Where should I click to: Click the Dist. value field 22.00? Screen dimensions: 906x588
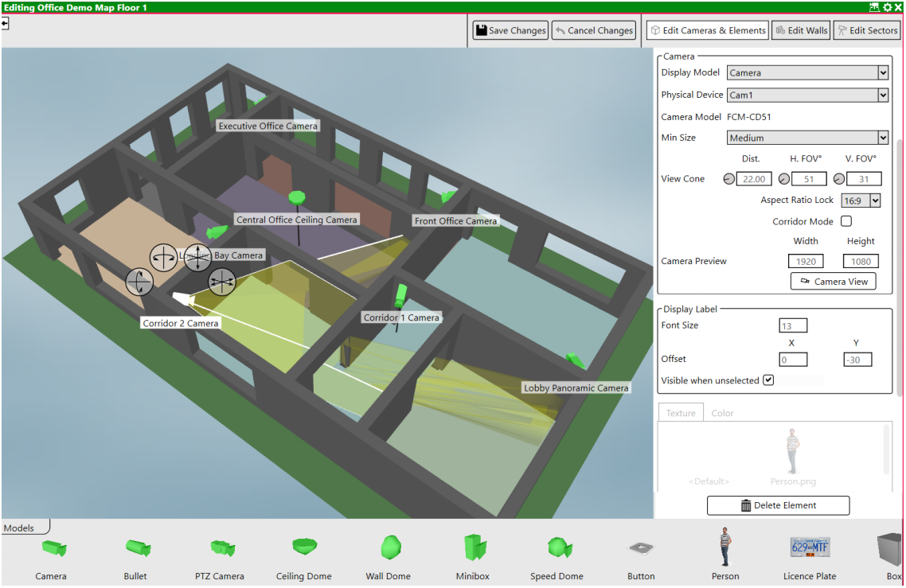pos(754,179)
